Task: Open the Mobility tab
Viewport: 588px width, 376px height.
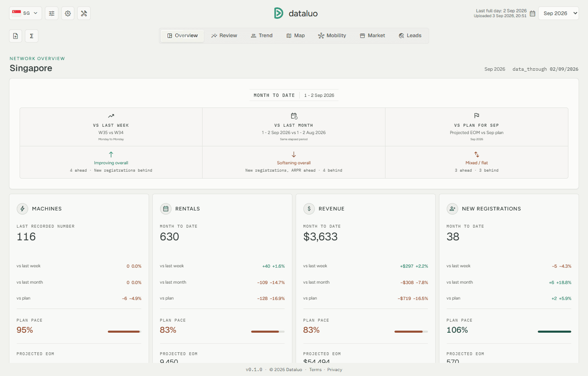Action: (x=332, y=36)
